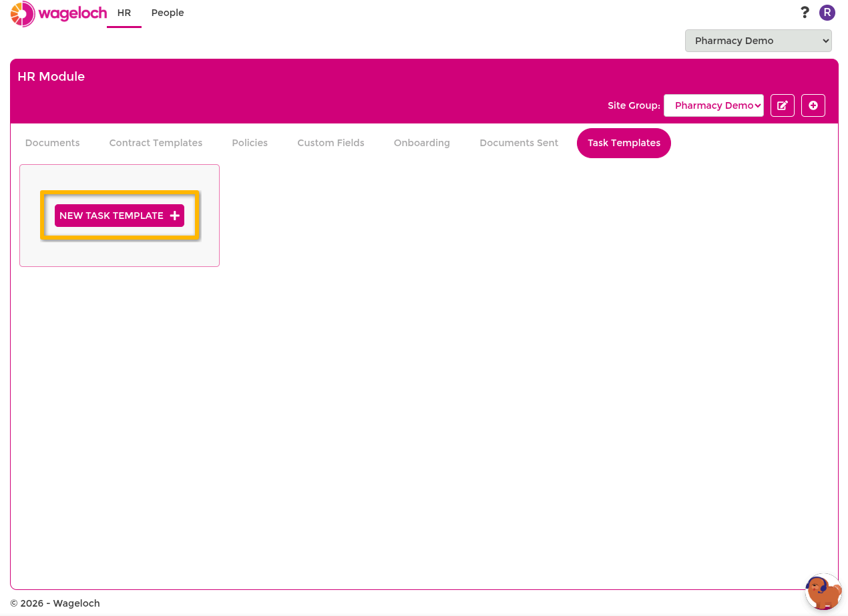Viewport: 848px width, 616px height.
Task: Expand the Site Group dropdown
Action: point(714,105)
